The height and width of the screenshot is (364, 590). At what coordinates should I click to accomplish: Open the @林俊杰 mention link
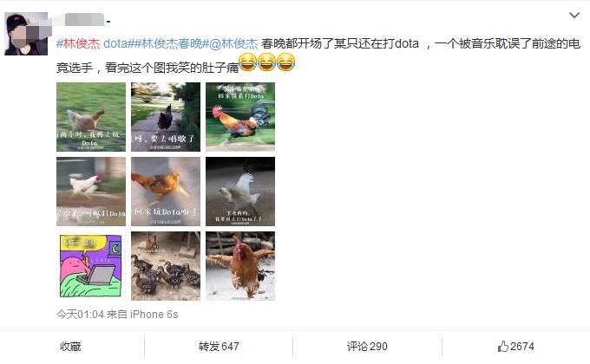click(233, 43)
